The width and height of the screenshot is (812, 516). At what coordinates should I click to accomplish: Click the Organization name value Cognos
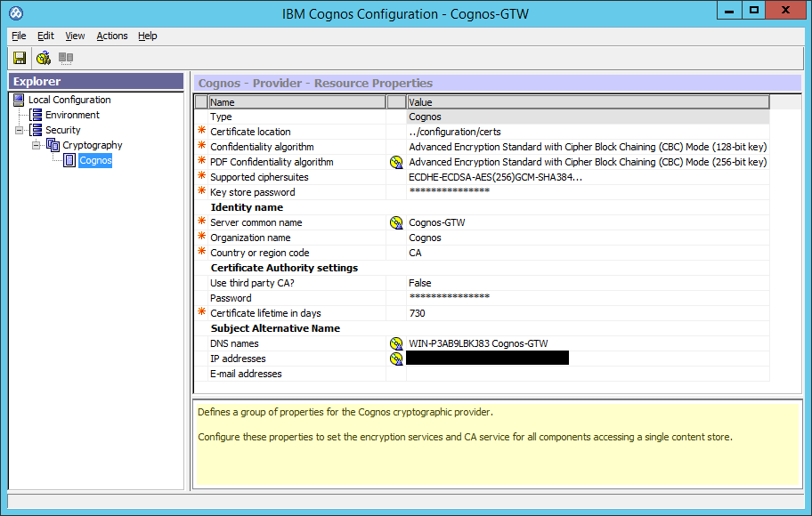pyautogui.click(x=426, y=238)
